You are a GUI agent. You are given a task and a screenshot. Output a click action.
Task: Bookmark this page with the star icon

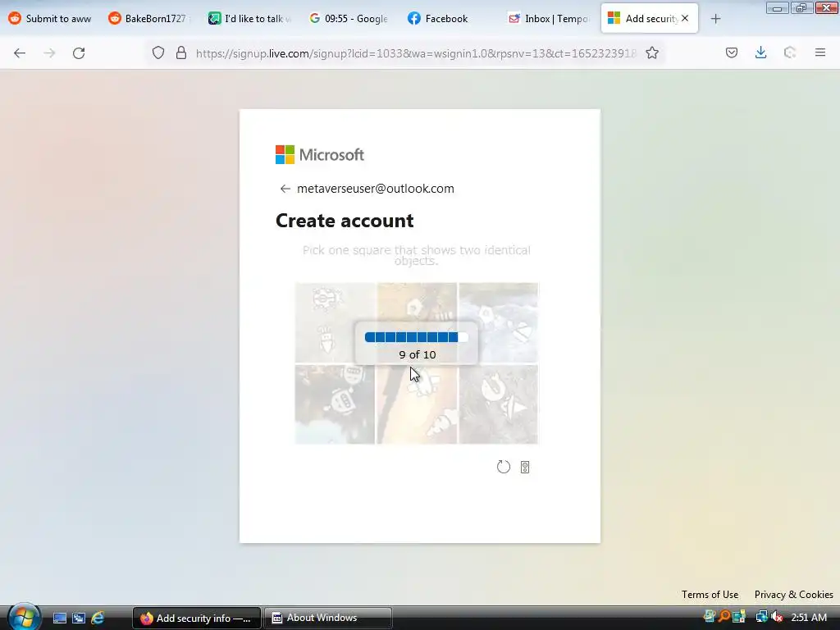pyautogui.click(x=652, y=52)
